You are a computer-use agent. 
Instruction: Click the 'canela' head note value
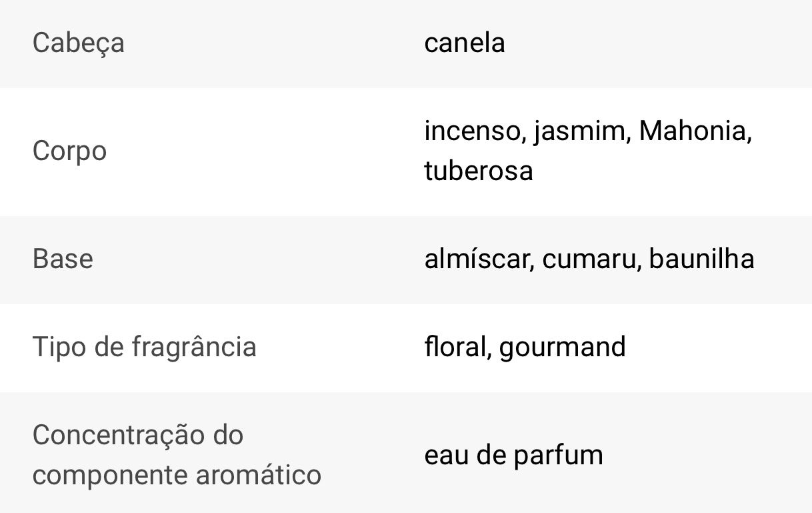pos(464,43)
